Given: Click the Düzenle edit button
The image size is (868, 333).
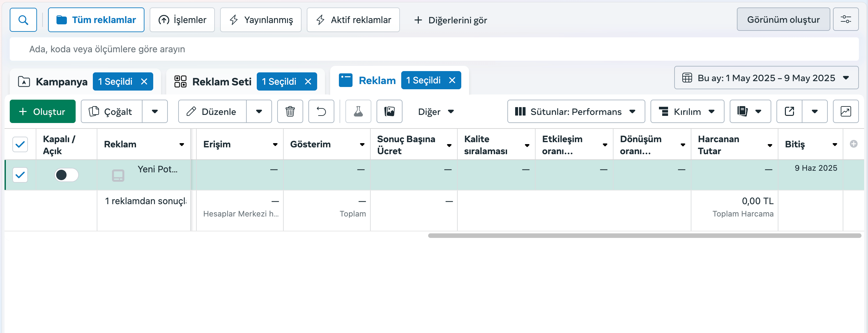Looking at the screenshot, I should (212, 112).
